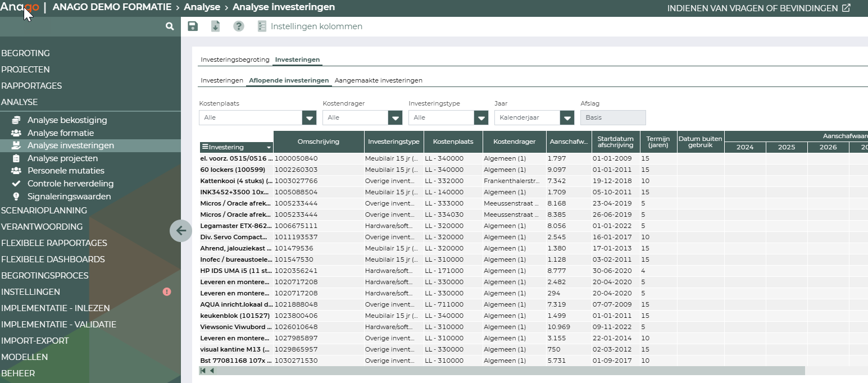
Task: Click the Anago logo
Action: click(20, 7)
